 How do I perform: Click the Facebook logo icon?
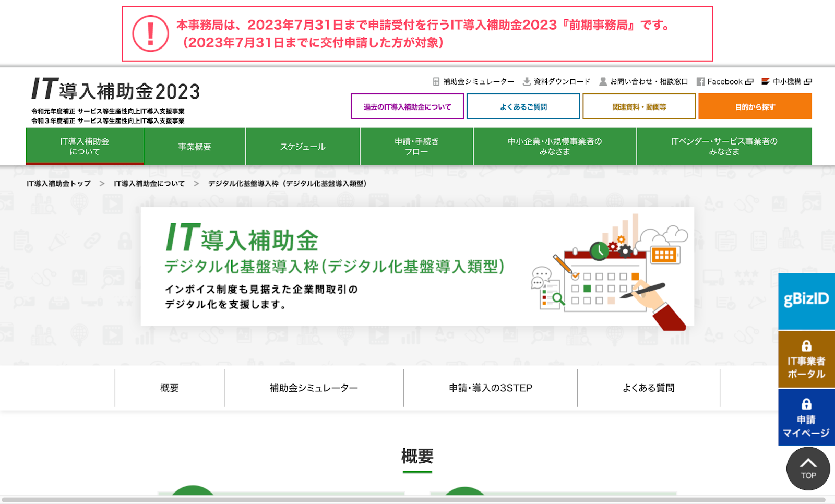pyautogui.click(x=701, y=81)
